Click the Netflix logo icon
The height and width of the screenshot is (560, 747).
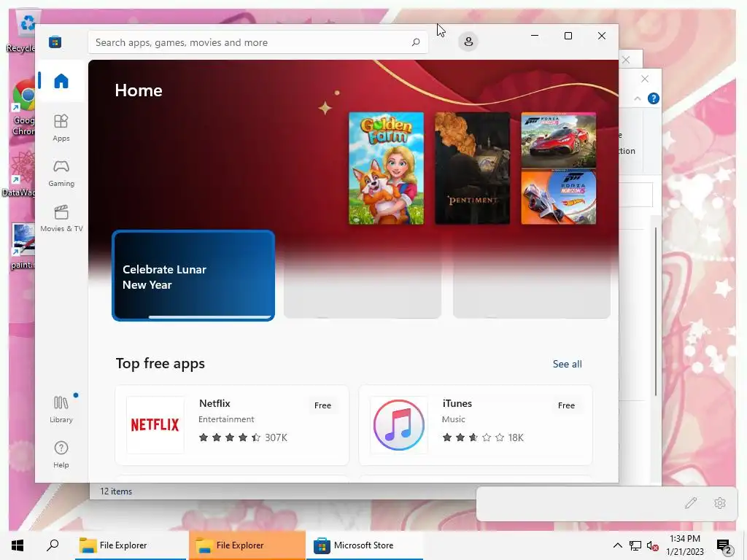[155, 425]
